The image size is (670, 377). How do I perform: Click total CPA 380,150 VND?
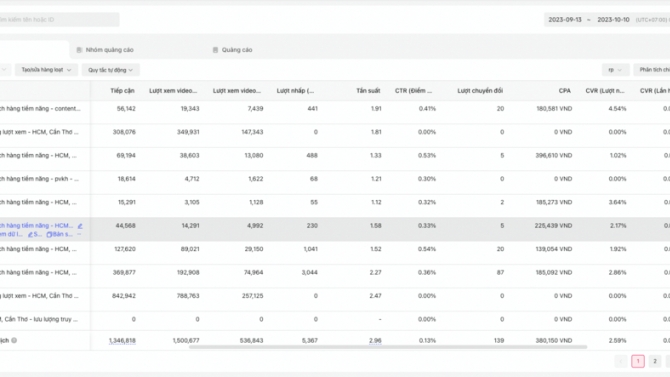point(554,341)
